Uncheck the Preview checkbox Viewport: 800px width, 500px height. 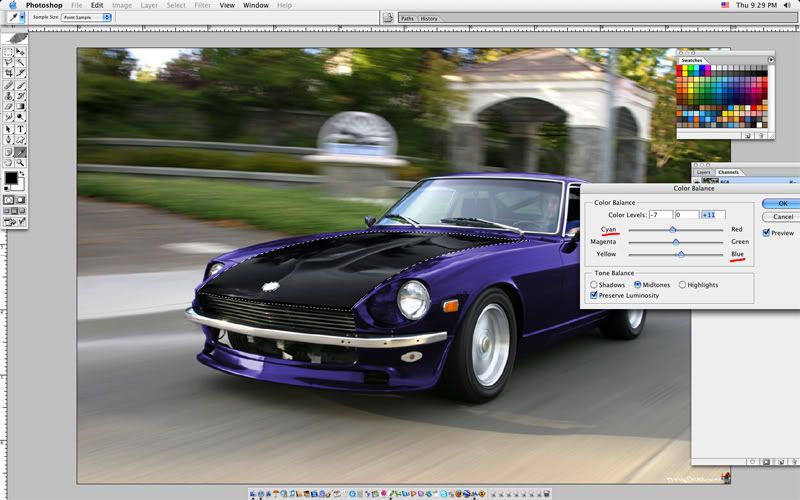coord(767,233)
